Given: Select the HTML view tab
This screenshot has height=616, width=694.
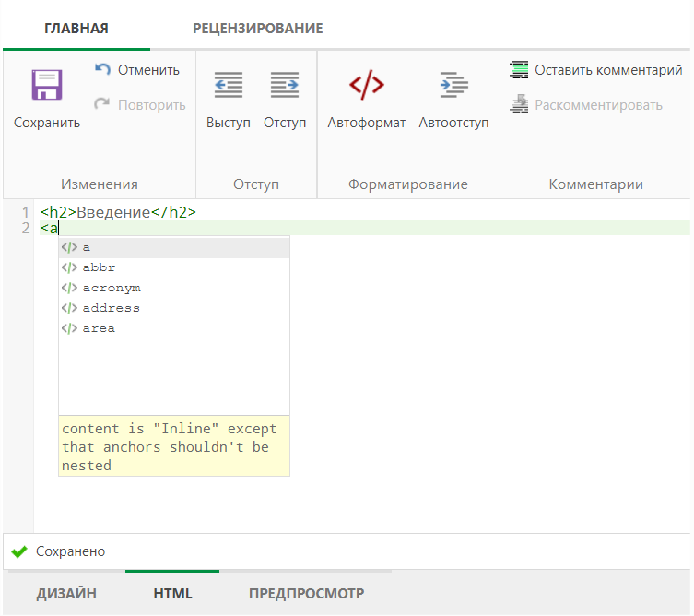Looking at the screenshot, I should coord(172,594).
